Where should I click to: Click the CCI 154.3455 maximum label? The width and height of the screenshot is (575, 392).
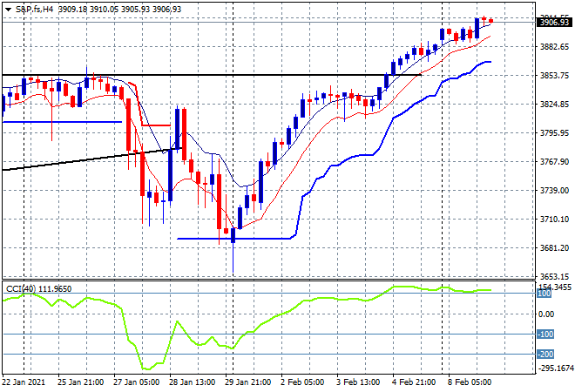[554, 287]
